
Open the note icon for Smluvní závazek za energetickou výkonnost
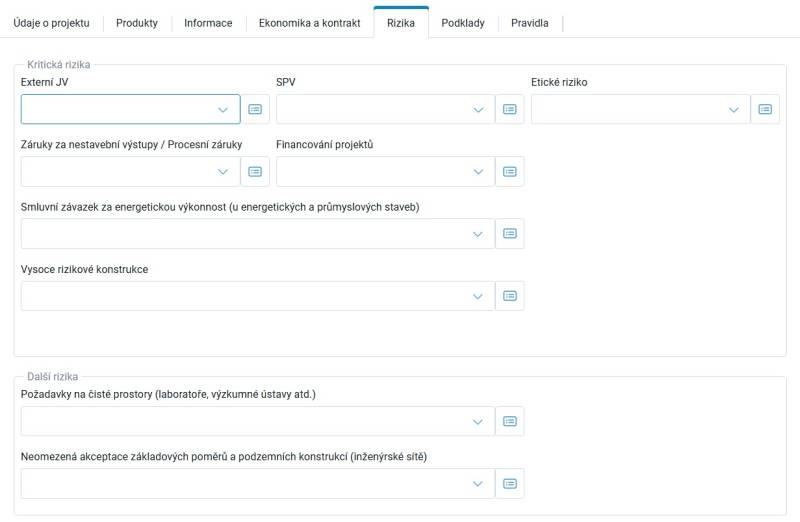point(510,234)
